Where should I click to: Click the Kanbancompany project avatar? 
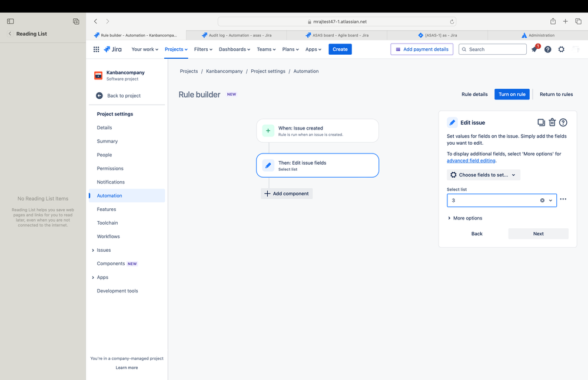point(98,75)
